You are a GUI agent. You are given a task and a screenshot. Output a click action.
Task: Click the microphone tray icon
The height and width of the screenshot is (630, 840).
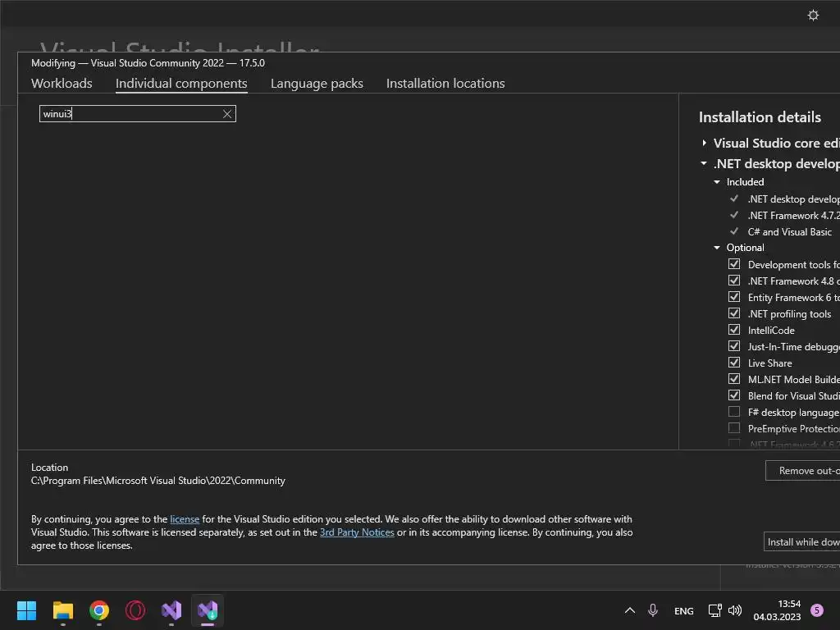click(652, 610)
